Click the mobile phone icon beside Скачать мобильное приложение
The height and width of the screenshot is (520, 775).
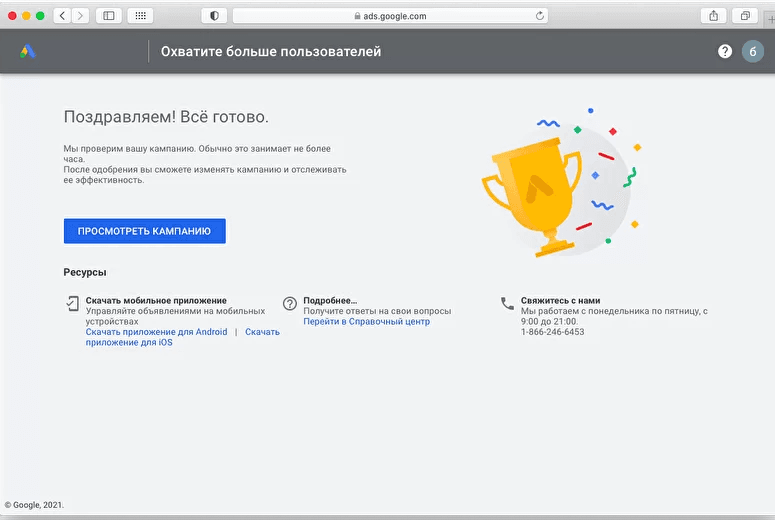(x=73, y=303)
